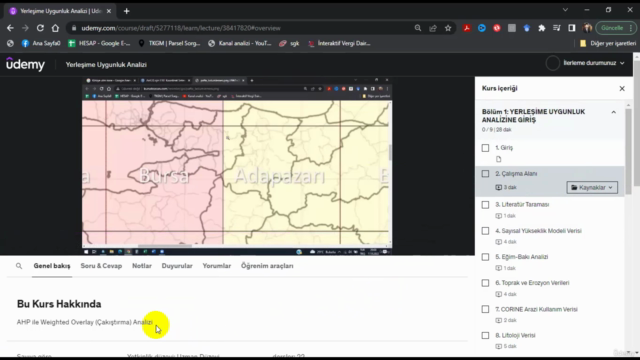The width and height of the screenshot is (640, 360).
Task: Collapse the Bölüm 1 section chevron
Action: pos(613,112)
